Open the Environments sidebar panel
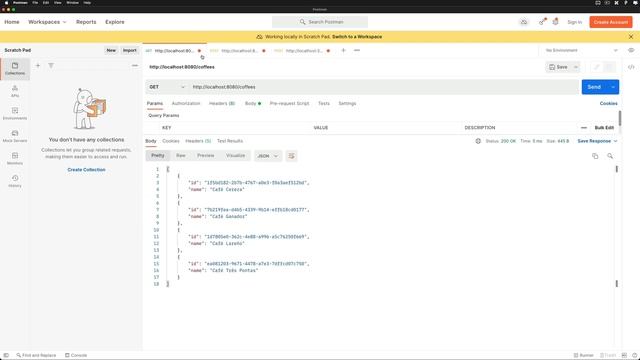The image size is (640, 360). click(15, 113)
